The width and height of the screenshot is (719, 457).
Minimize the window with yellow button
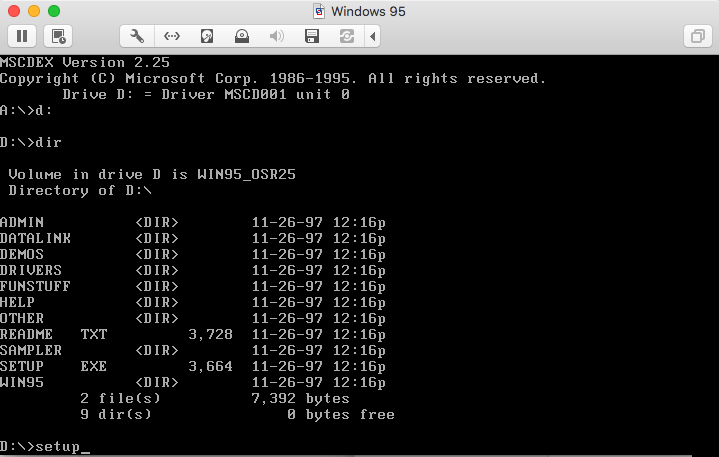coord(33,11)
